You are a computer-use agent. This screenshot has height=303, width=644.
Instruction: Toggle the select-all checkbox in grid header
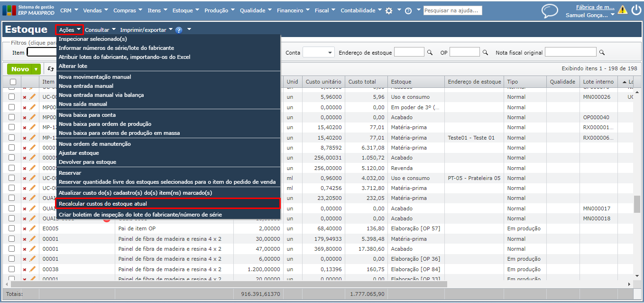point(13,82)
